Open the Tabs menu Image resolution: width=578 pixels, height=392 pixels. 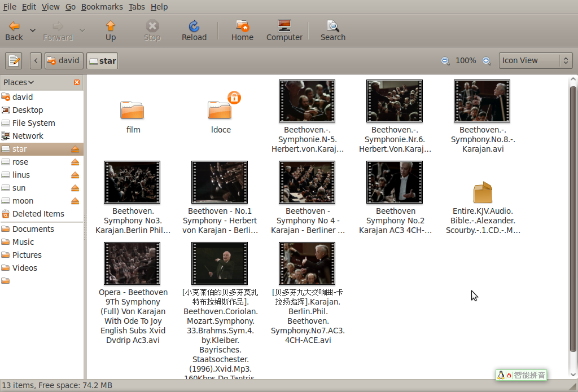(137, 7)
